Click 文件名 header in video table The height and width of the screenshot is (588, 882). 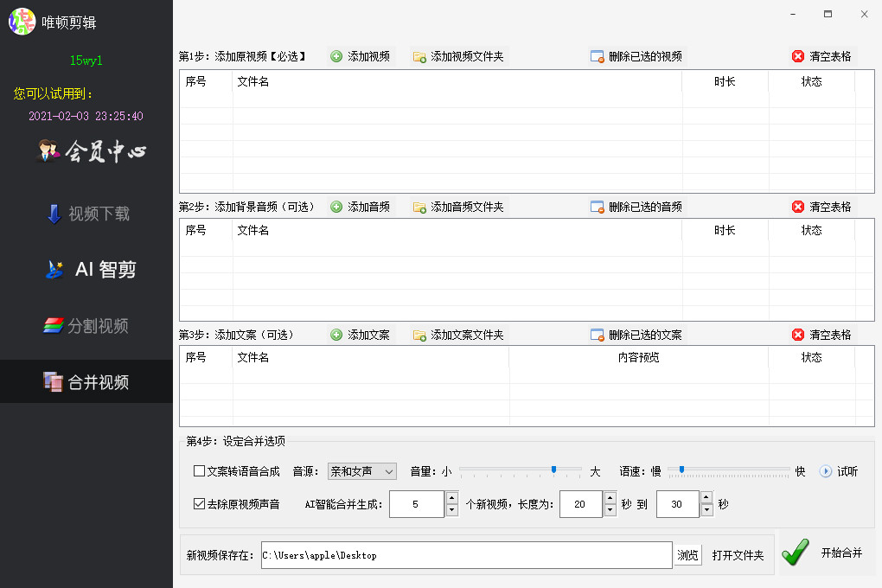(253, 81)
